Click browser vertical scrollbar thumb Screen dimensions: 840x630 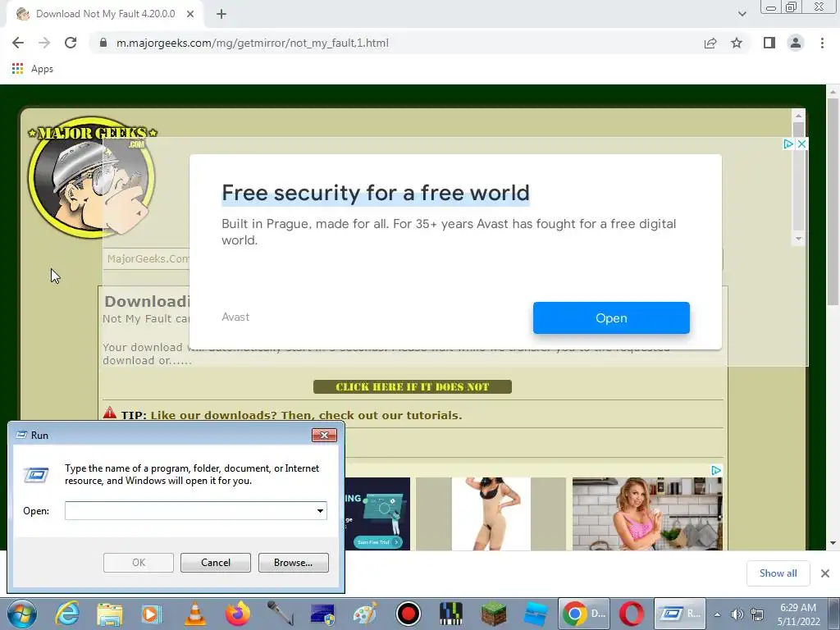(x=833, y=201)
